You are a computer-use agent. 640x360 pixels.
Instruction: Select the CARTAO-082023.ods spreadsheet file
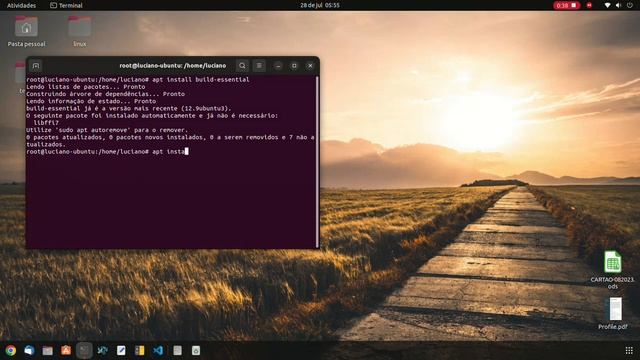pyautogui.click(x=613, y=269)
